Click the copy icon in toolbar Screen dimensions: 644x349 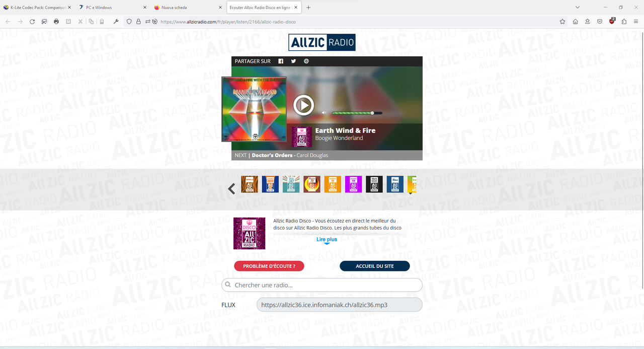tap(91, 22)
